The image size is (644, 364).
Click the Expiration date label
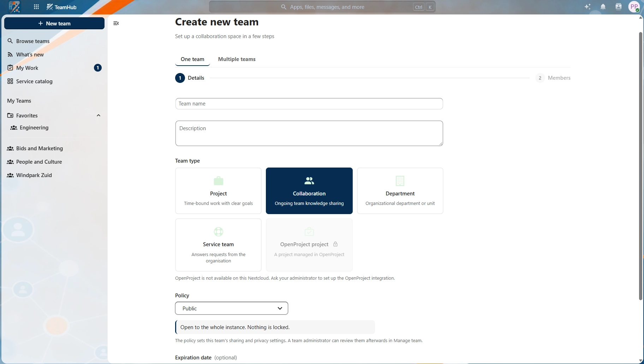193,358
